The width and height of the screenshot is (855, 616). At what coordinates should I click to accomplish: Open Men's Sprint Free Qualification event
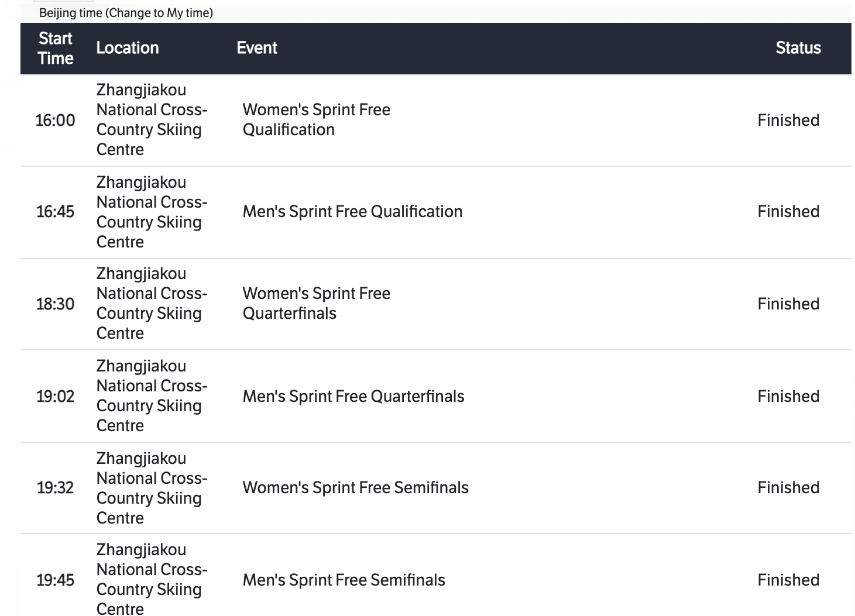click(352, 212)
